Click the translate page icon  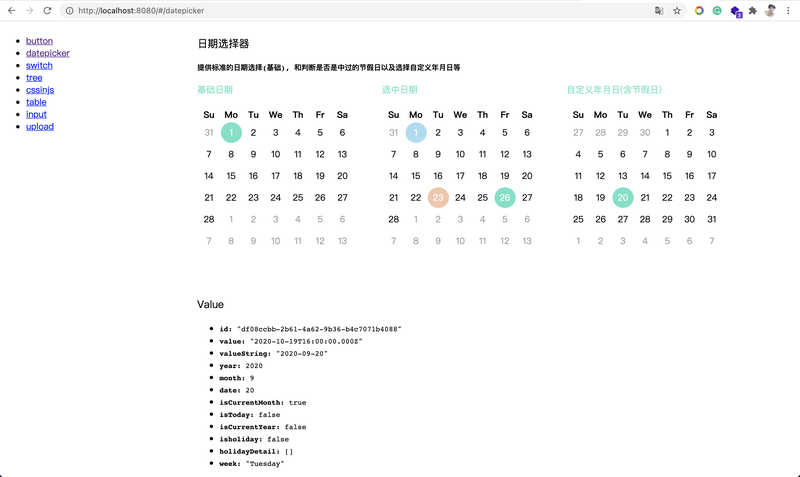659,10
